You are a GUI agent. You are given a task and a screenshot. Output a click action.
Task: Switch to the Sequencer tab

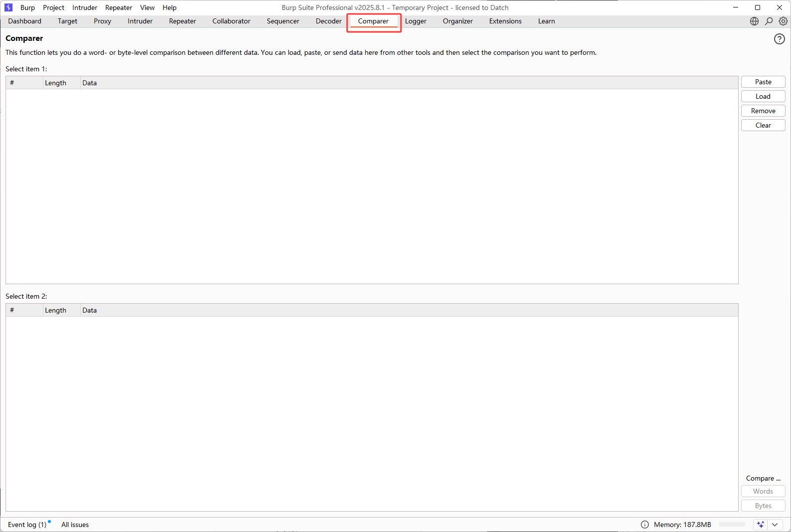[x=283, y=21]
